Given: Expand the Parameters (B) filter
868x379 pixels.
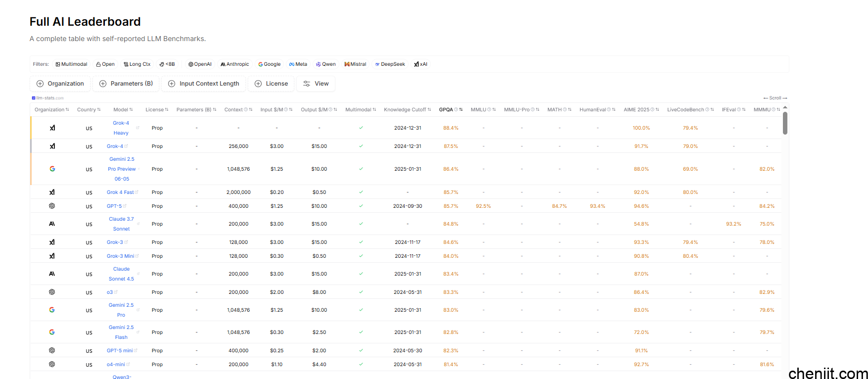Looking at the screenshot, I should (126, 84).
